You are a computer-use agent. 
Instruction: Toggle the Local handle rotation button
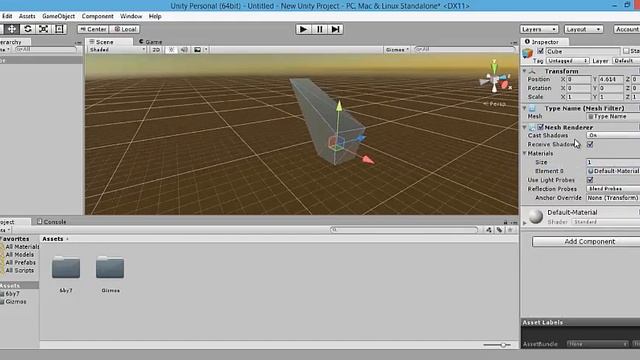(x=125, y=29)
